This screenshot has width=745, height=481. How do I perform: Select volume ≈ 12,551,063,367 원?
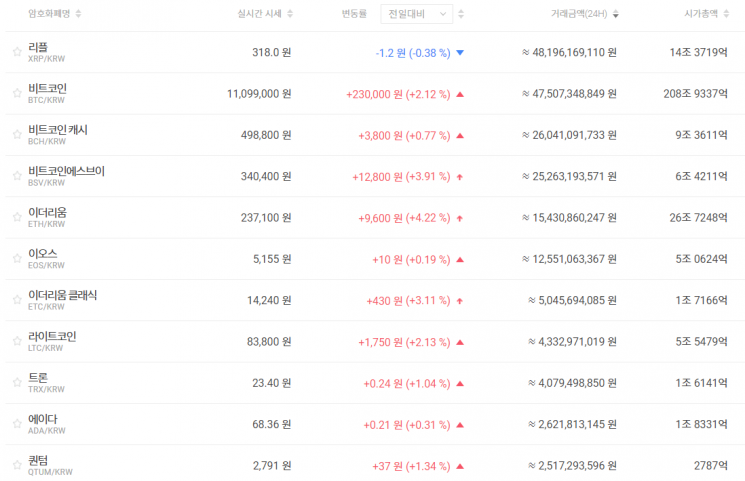[569, 259]
